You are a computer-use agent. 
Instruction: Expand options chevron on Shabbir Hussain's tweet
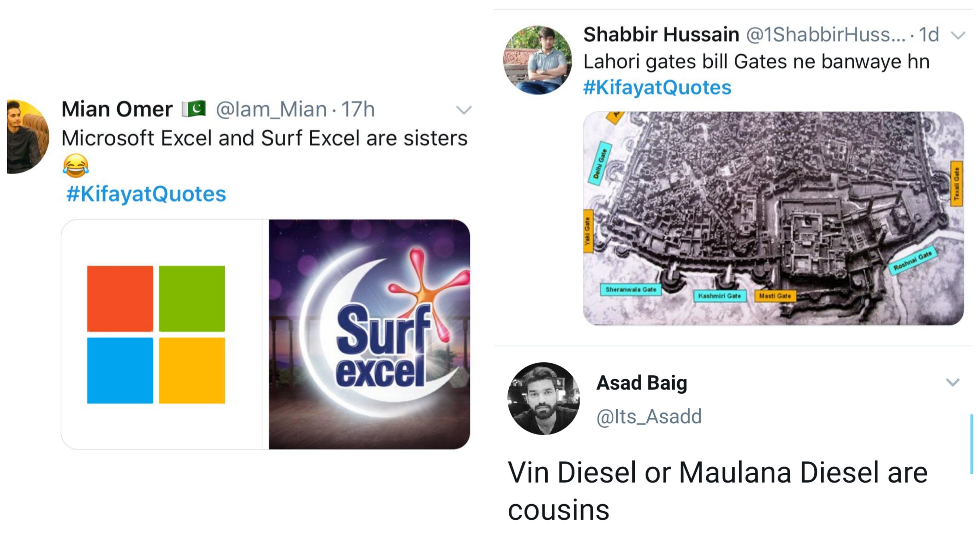click(x=958, y=36)
